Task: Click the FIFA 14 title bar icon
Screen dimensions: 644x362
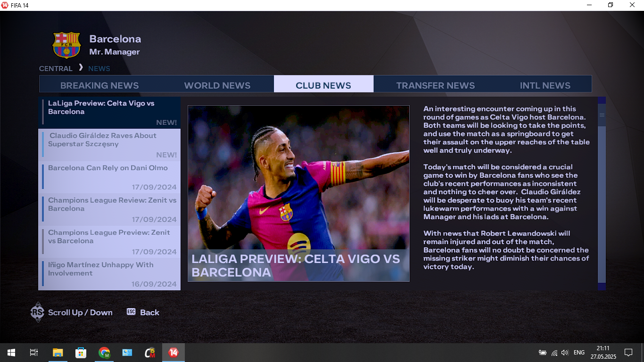Action: click(5, 5)
